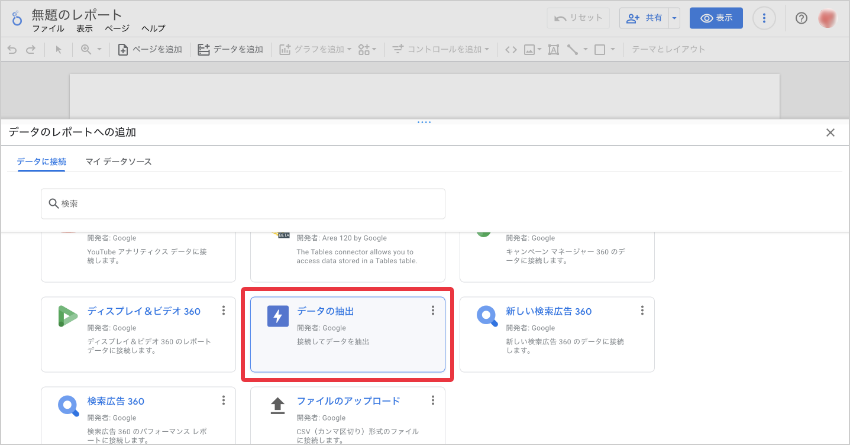
Task: Click the embed URL code icon
Action: click(x=511, y=49)
